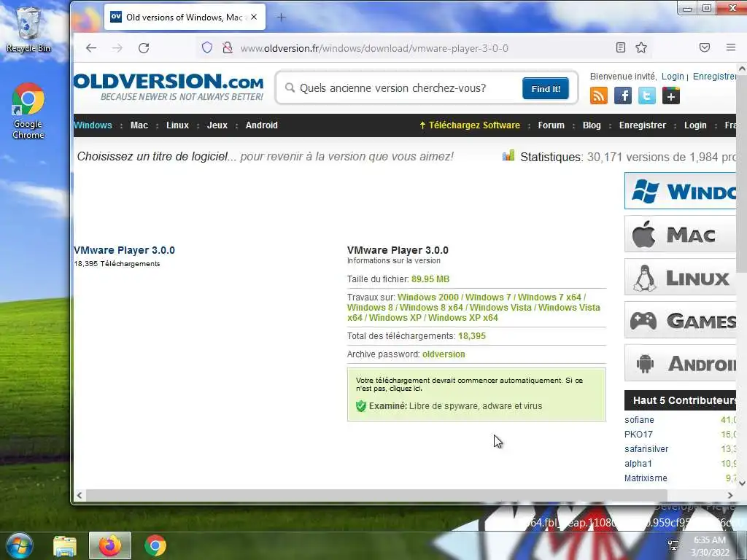Close the Old versions of Windows tab
The height and width of the screenshot is (560, 747).
click(x=254, y=17)
